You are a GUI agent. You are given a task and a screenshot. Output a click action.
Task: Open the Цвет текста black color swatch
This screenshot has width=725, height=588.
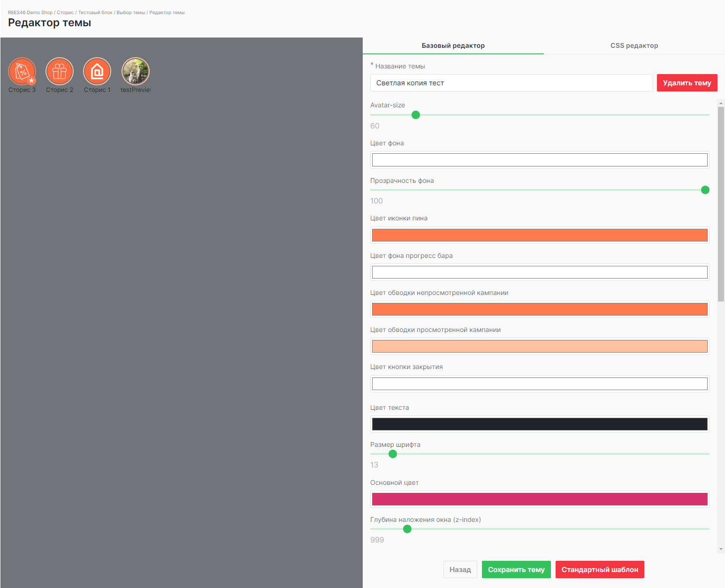[539, 424]
